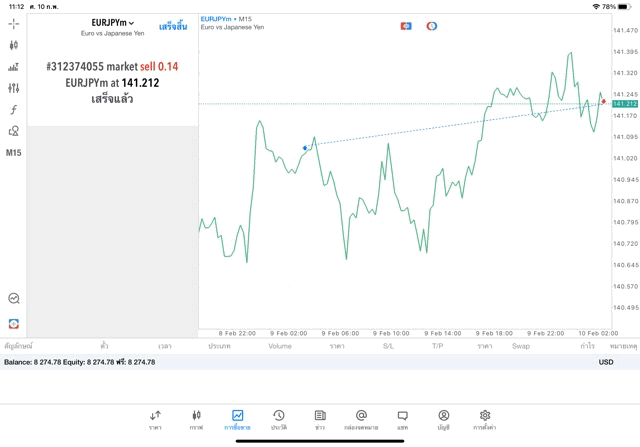Sort by Swap column header
640x447 pixels.
(521, 346)
